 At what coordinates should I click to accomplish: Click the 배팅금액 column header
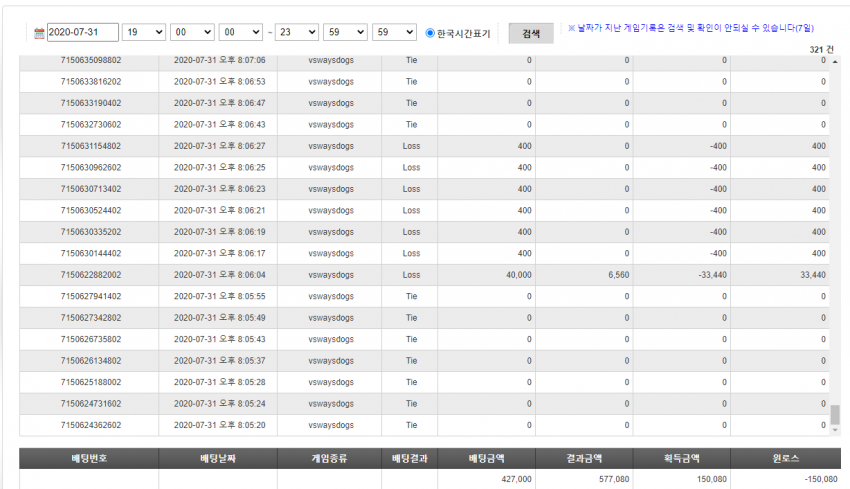tap(486, 459)
